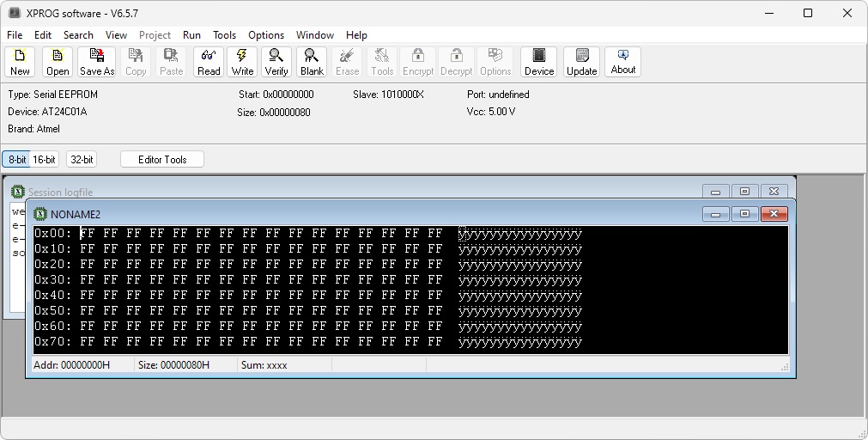The image size is (868, 440).
Task: Open a file with the Open icon
Action: coord(58,62)
